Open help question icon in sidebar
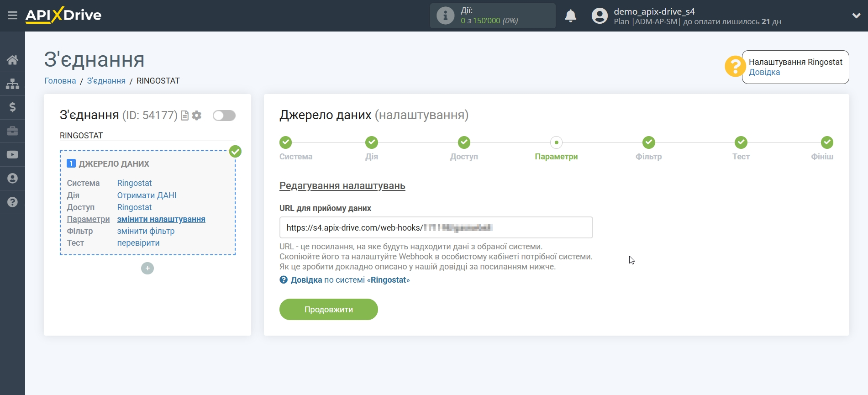This screenshot has width=868, height=395. tap(12, 202)
